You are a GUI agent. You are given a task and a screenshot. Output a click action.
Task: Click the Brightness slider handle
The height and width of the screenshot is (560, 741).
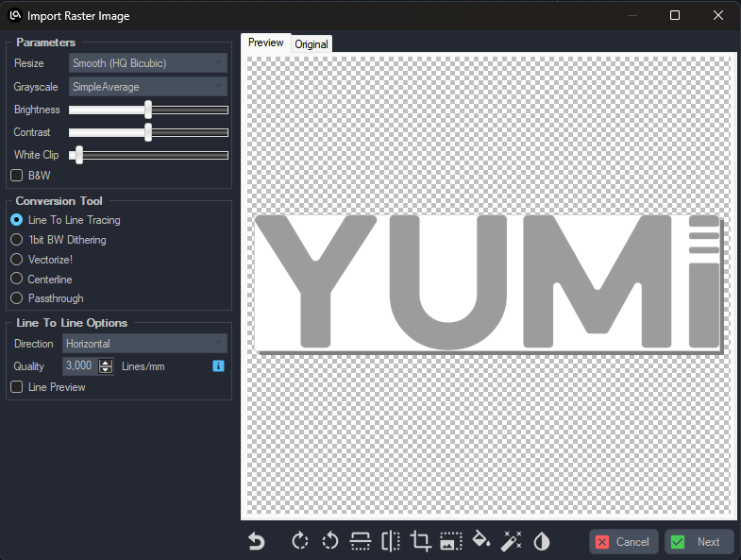tap(148, 110)
